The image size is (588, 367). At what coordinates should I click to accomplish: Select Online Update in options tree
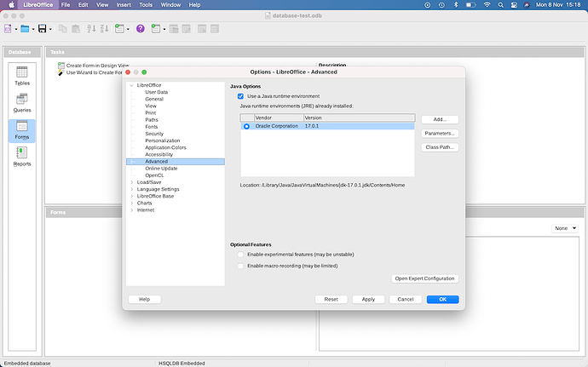pyautogui.click(x=161, y=169)
